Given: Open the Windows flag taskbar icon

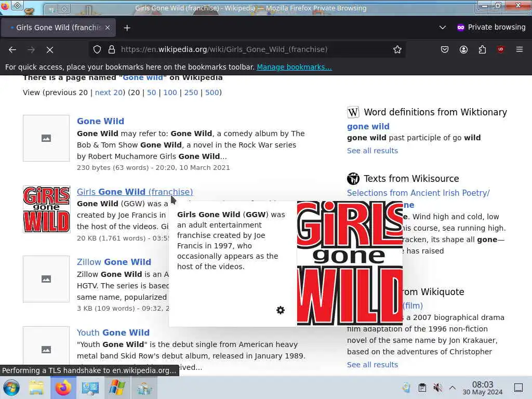Looking at the screenshot, I should 117,388.
